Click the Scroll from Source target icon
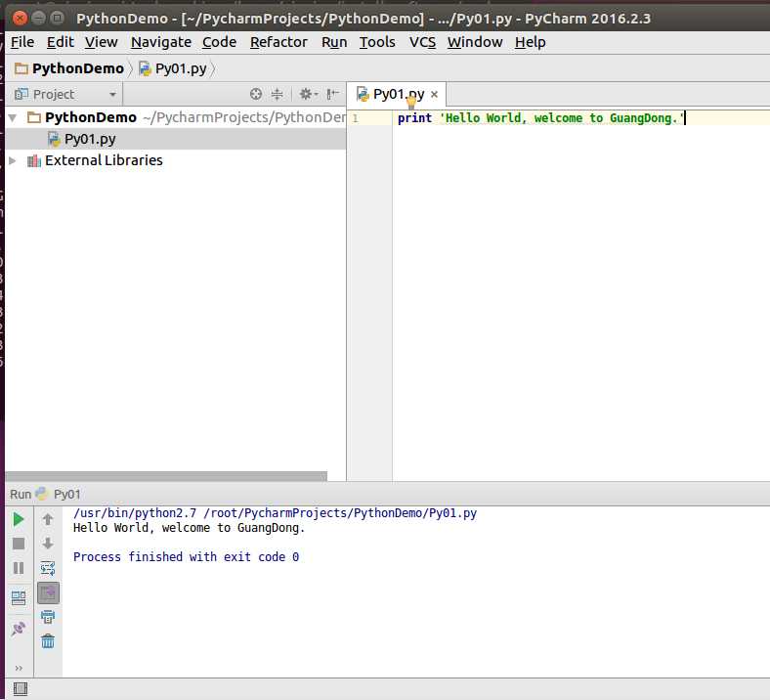Screen dimensions: 770x700 256,95
